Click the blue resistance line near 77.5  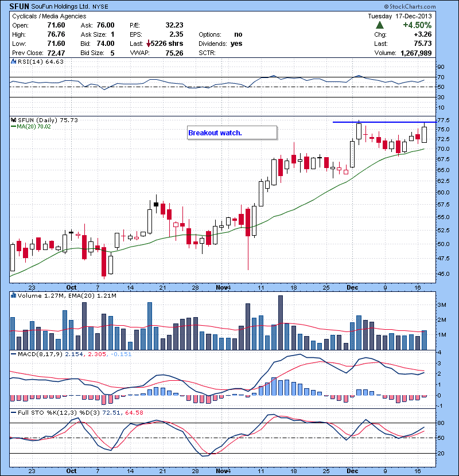384,122
